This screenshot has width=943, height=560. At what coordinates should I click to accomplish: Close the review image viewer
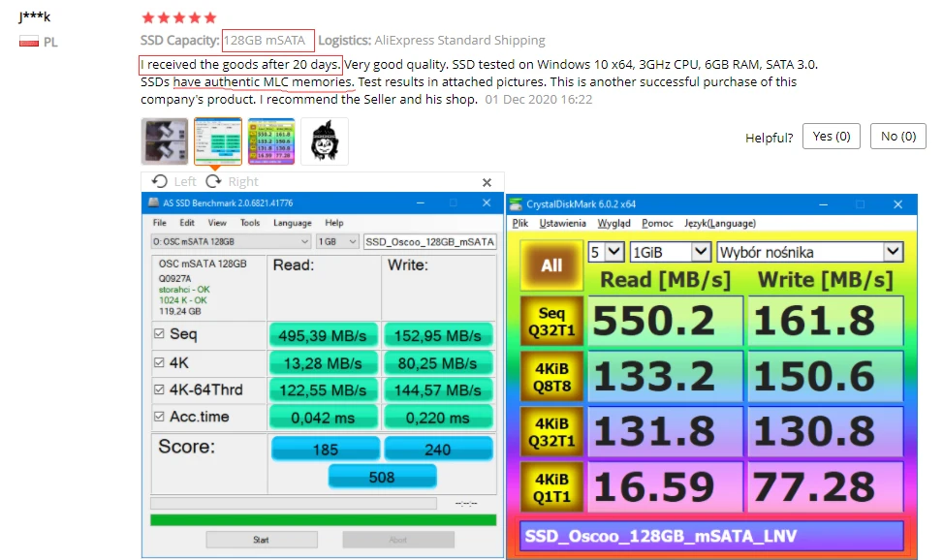(x=487, y=182)
